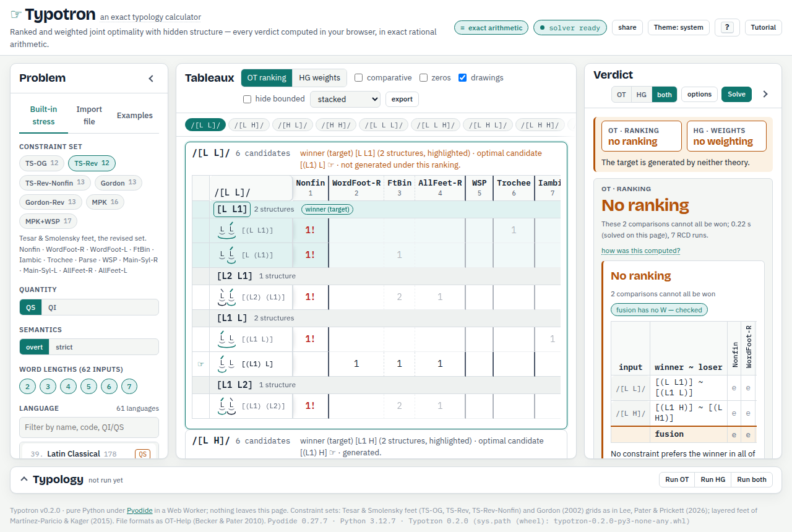Open the stacked layout dropdown
This screenshot has height=532, width=792.
(x=345, y=99)
